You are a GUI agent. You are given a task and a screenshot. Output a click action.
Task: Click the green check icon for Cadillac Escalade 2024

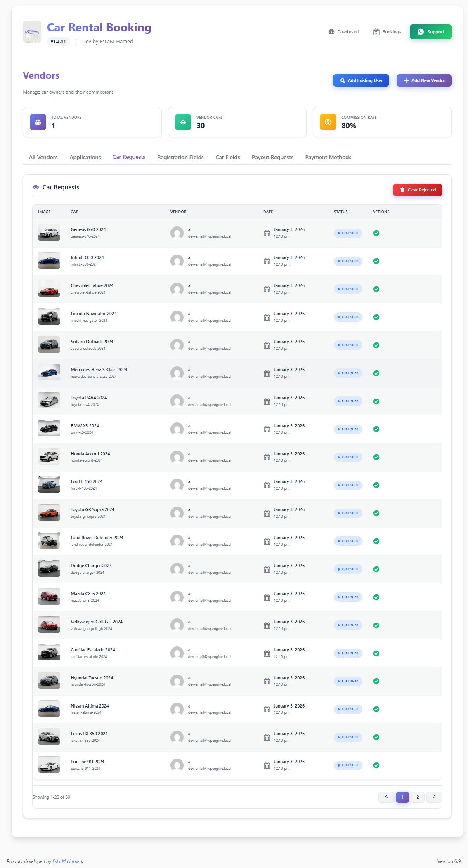tap(376, 653)
